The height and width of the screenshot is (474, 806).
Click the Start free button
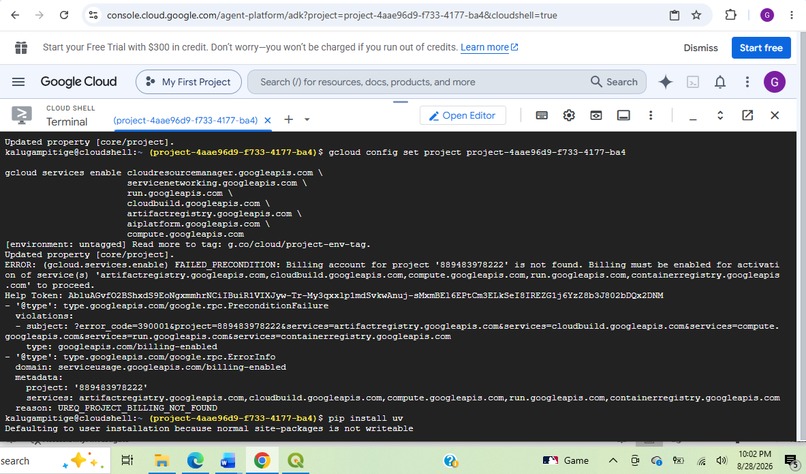click(x=761, y=48)
